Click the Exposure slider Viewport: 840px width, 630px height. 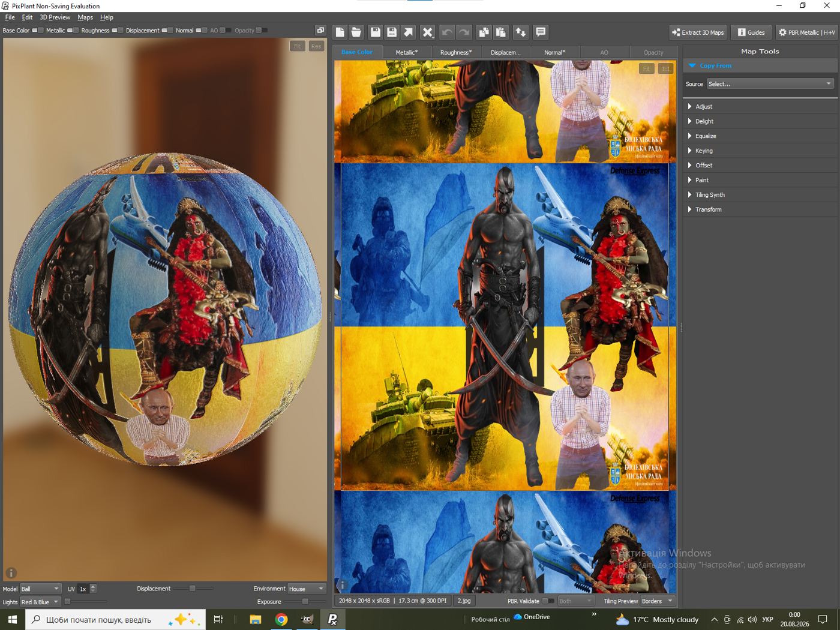point(305,601)
